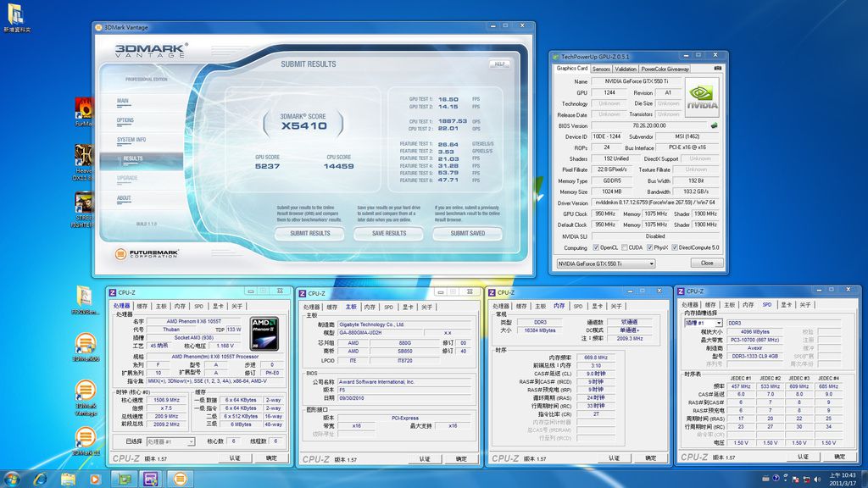Screen dimensions: 868x488
Task: Open the FurMark desktop shortcut
Action: tap(84, 111)
